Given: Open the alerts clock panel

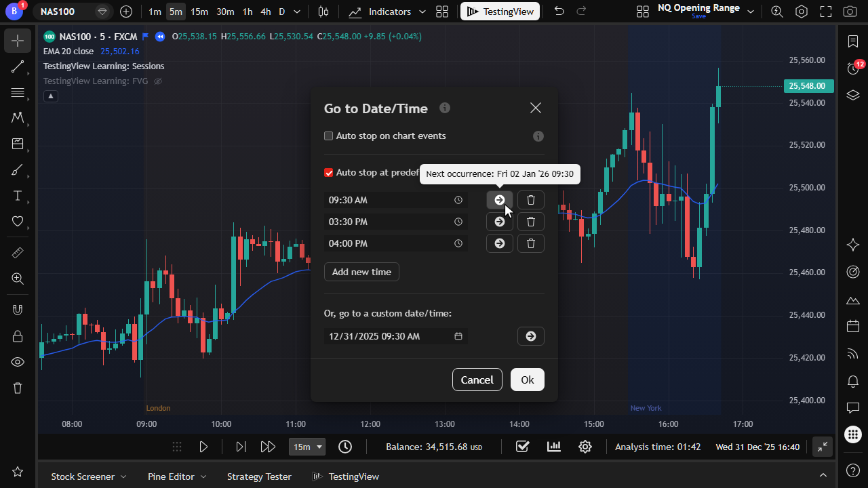Looking at the screenshot, I should [853, 68].
